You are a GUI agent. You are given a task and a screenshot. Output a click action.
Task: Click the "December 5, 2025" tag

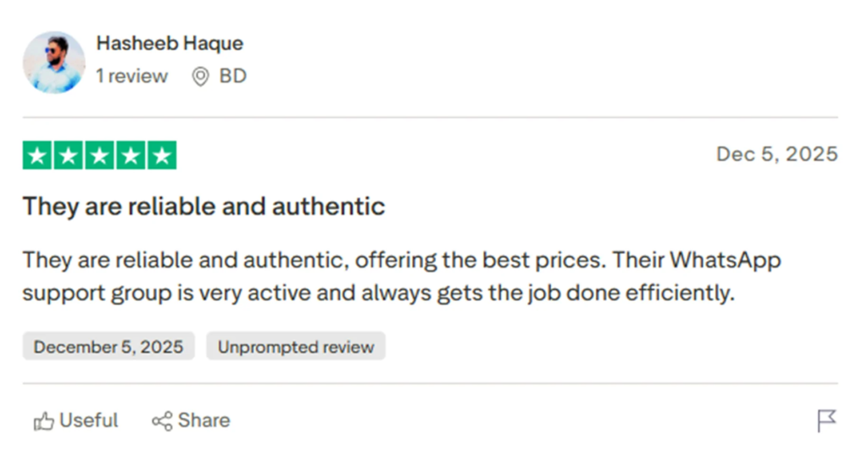click(x=108, y=347)
